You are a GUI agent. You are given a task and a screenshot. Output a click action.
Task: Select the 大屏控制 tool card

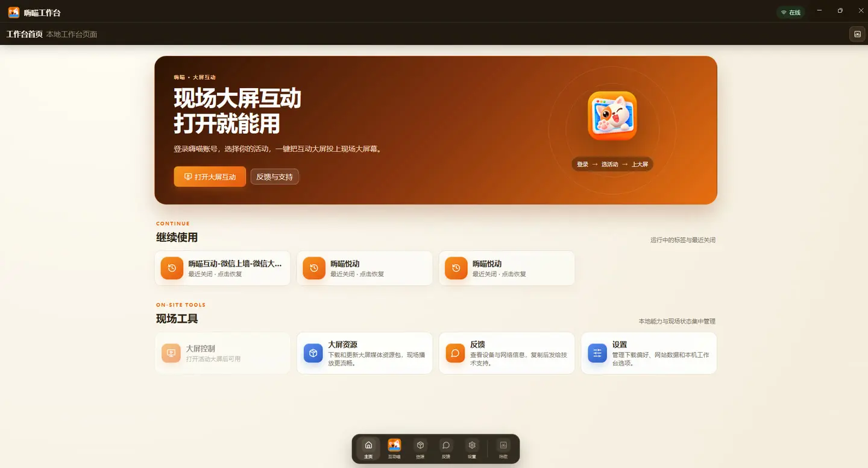point(222,353)
